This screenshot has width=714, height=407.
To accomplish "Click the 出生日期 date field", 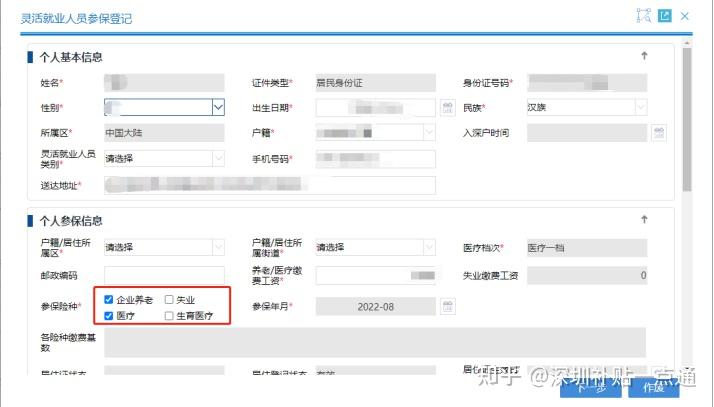I will [376, 107].
